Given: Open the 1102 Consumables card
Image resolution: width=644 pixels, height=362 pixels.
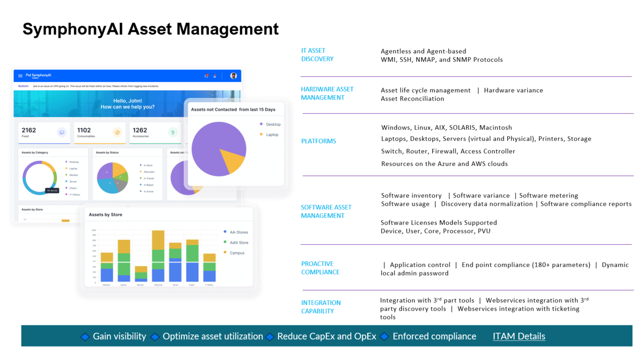Looking at the screenshot, I should coord(100,133).
